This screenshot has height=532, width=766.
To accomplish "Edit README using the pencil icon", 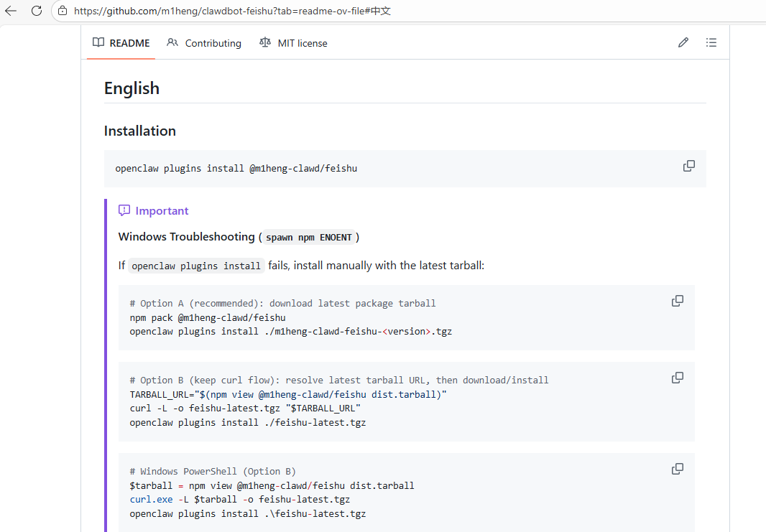I will 683,43.
